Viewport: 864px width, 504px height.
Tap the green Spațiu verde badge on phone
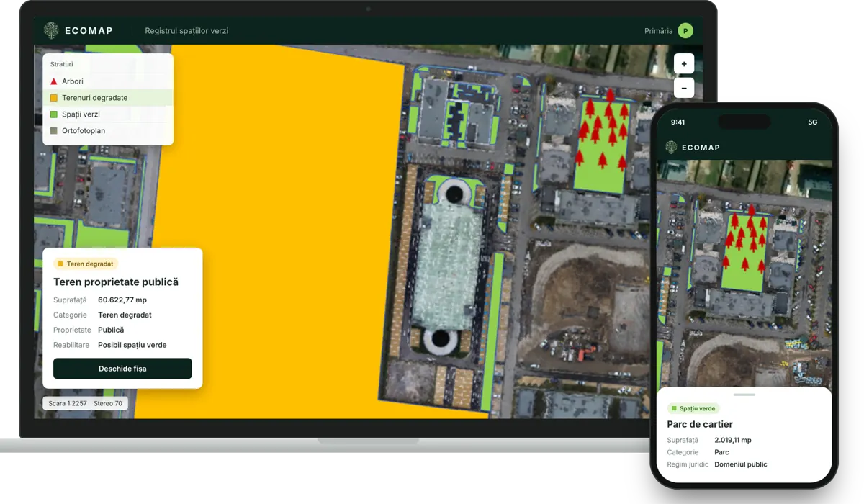point(693,408)
